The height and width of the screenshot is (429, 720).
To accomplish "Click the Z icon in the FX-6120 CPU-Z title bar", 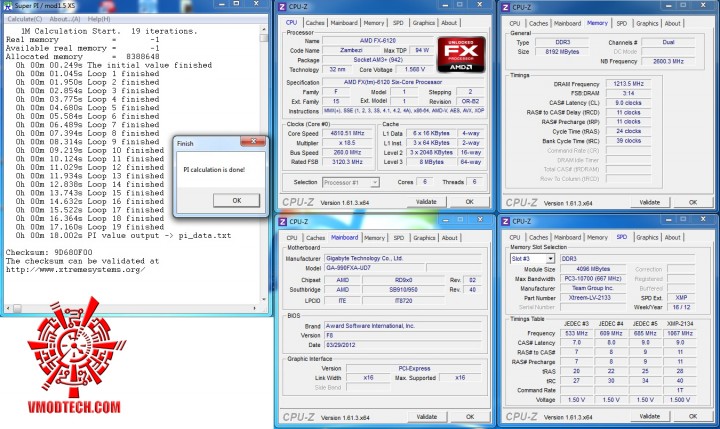I will tap(282, 7).
